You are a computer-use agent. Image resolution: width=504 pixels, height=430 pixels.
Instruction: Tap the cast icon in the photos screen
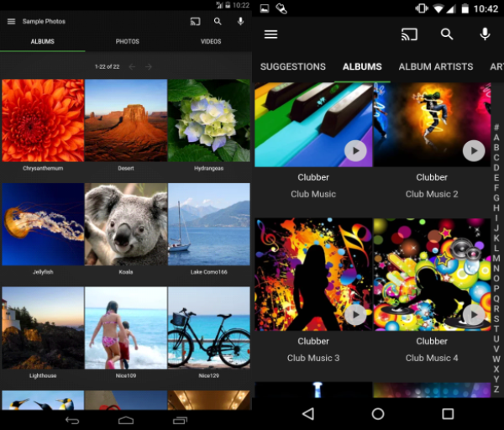196,21
